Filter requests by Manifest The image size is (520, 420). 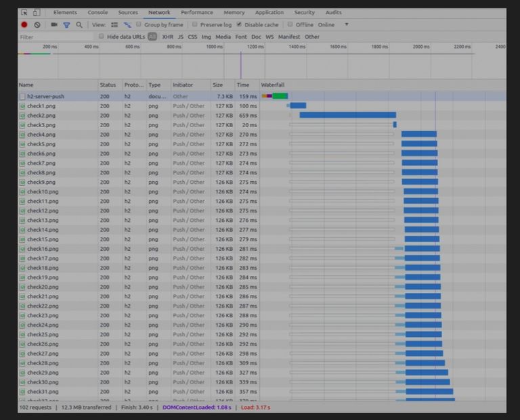[289, 37]
